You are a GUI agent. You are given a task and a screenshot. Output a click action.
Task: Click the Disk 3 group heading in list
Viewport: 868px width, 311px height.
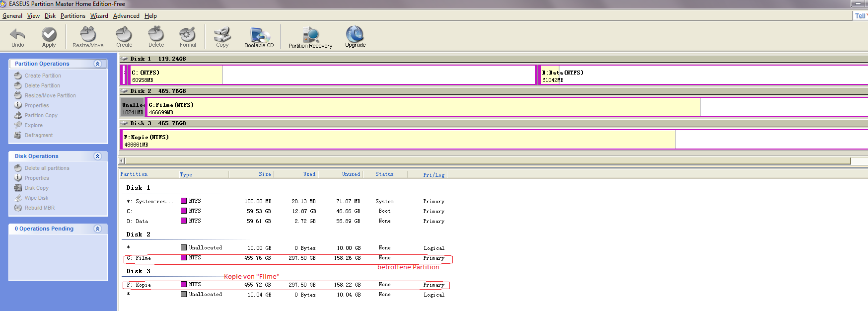pos(138,271)
